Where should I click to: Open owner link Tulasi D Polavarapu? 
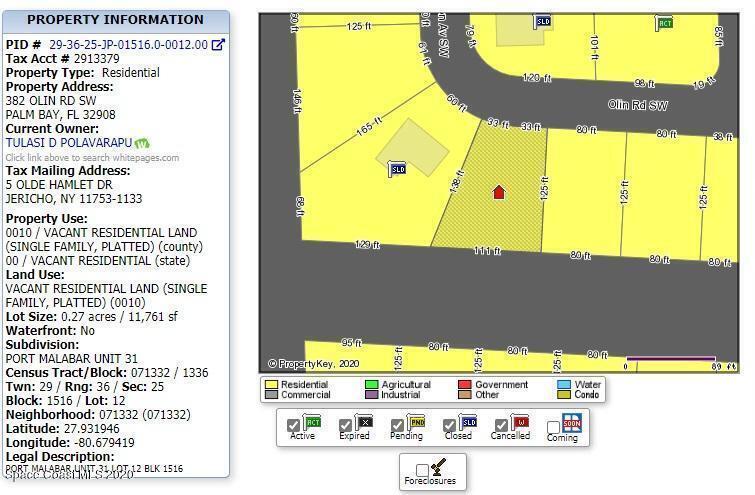click(x=68, y=143)
